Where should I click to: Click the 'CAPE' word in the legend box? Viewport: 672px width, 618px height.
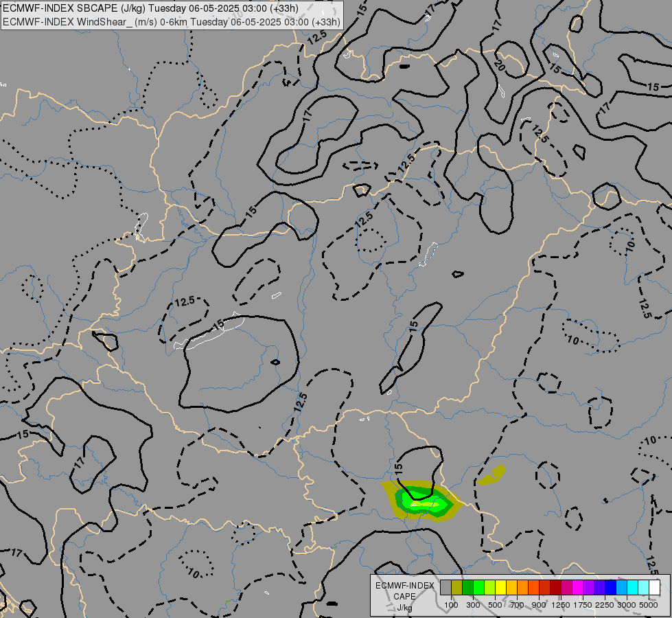(404, 596)
